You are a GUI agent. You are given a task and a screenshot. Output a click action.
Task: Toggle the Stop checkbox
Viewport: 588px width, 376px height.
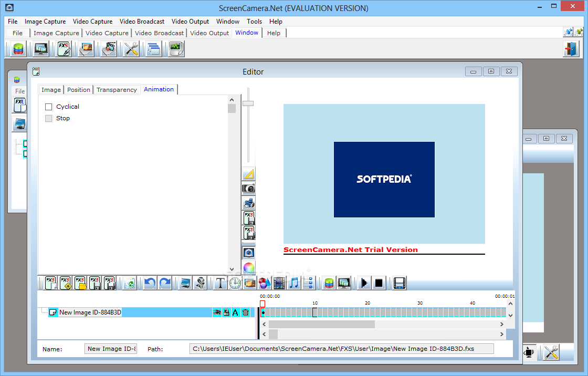point(48,118)
